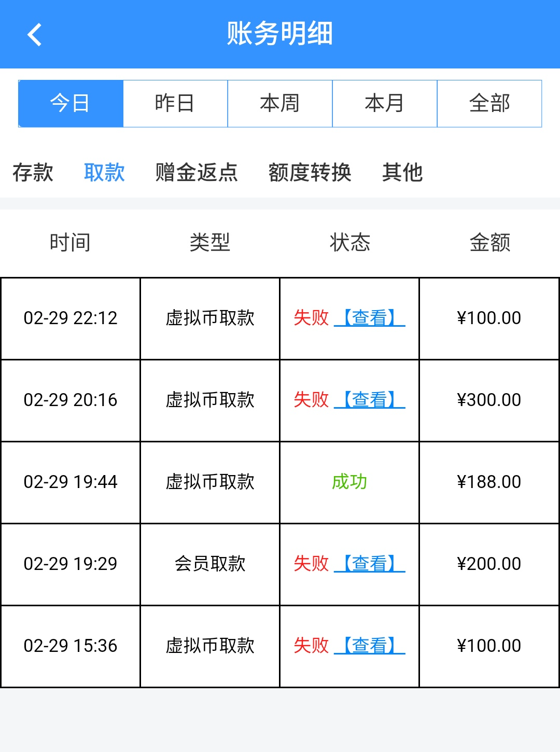View failure details for 22:12 withdrawal
The height and width of the screenshot is (752, 560).
click(x=370, y=318)
